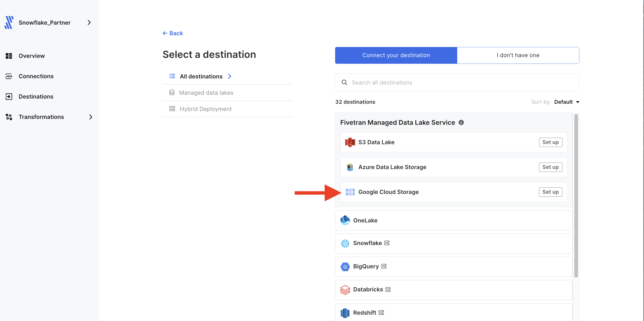Expand the Transformations submenu arrow

90,117
